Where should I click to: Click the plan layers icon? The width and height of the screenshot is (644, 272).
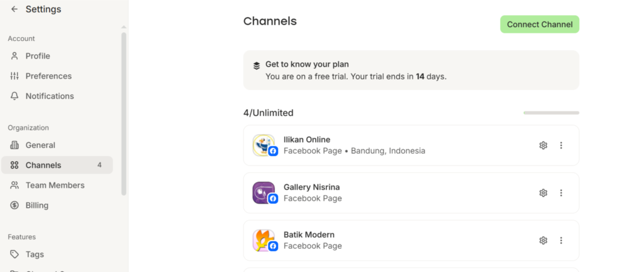(x=257, y=65)
